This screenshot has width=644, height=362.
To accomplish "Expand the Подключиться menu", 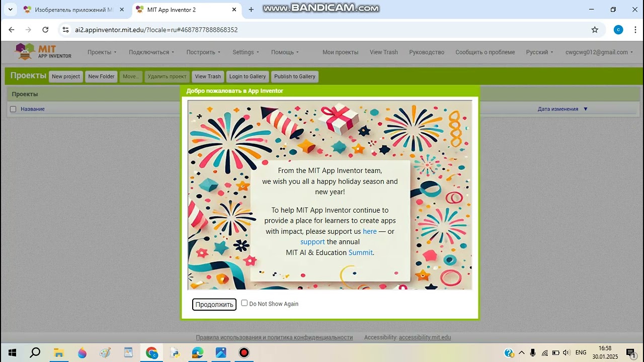I will (x=151, y=52).
